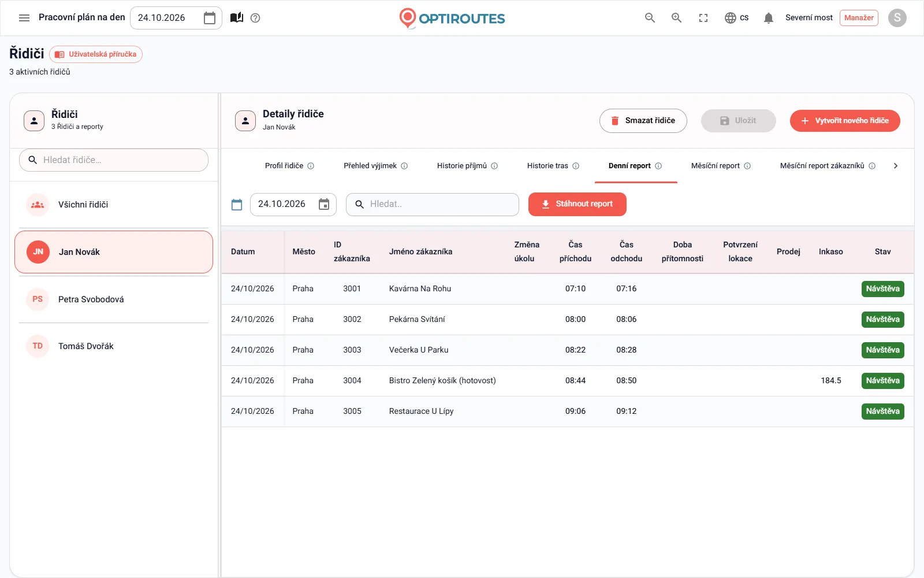This screenshot has width=924, height=578.
Task: Click the zoom-in magnifier icon
Action: click(676, 18)
